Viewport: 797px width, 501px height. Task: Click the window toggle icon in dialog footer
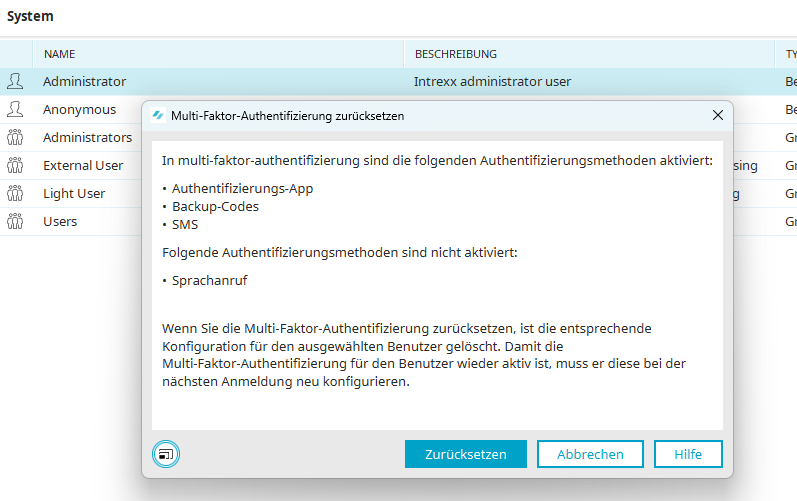coord(165,454)
